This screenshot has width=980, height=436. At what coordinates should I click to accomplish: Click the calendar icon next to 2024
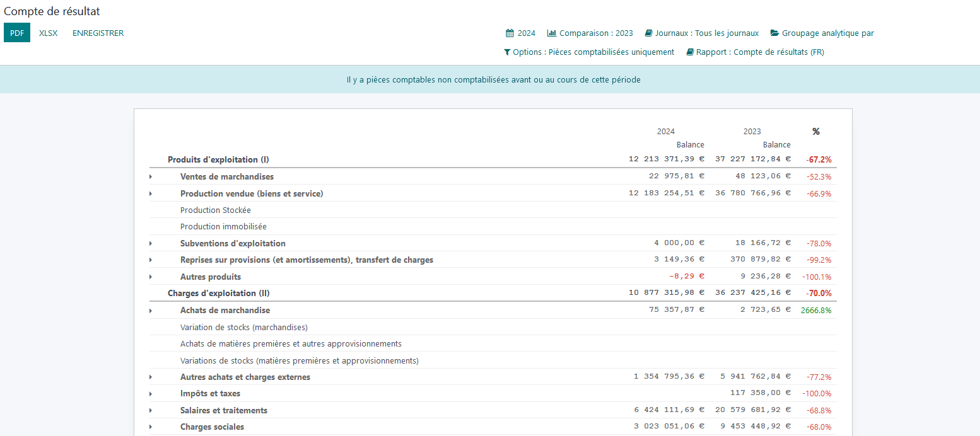pyautogui.click(x=510, y=33)
